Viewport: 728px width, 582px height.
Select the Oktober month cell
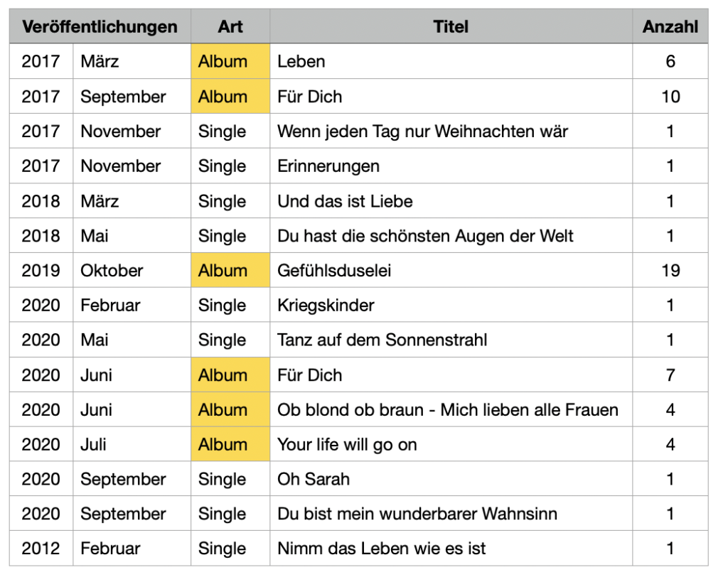[x=132, y=270]
